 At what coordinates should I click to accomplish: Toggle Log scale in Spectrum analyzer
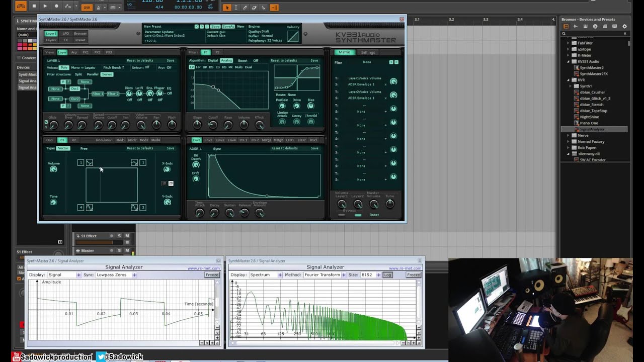387,275
